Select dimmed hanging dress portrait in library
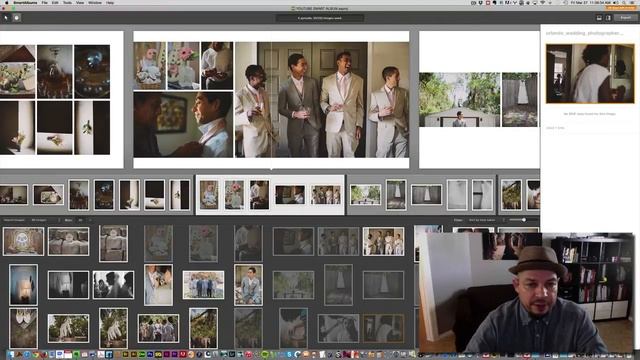This screenshot has width=640, height=360. pos(338,285)
